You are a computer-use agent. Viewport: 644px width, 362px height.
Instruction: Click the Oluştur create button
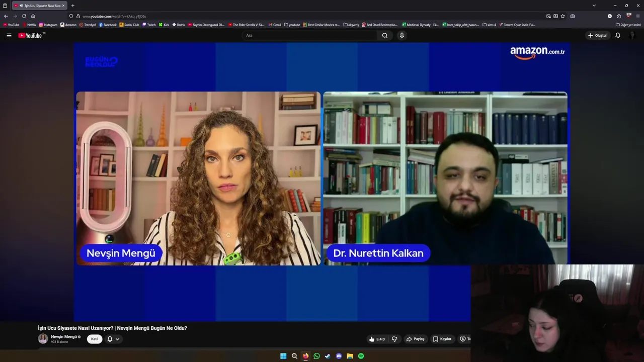click(597, 36)
